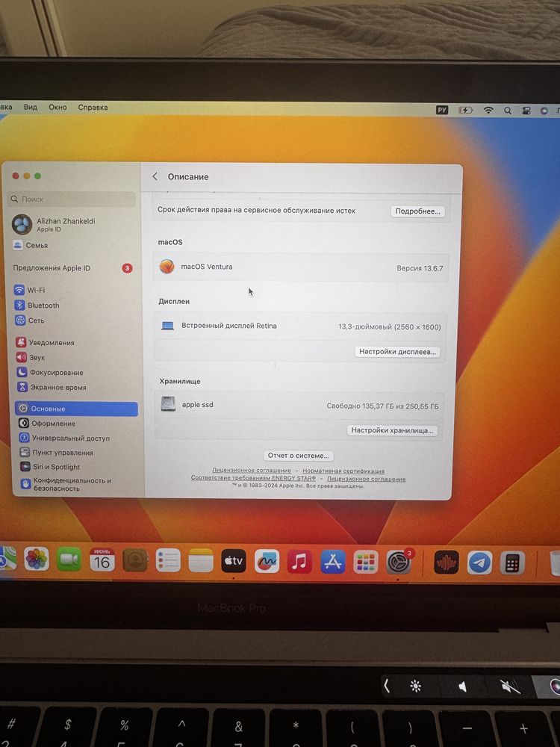Open the Alizhan Zhankeldi Apple ID profile

54,224
